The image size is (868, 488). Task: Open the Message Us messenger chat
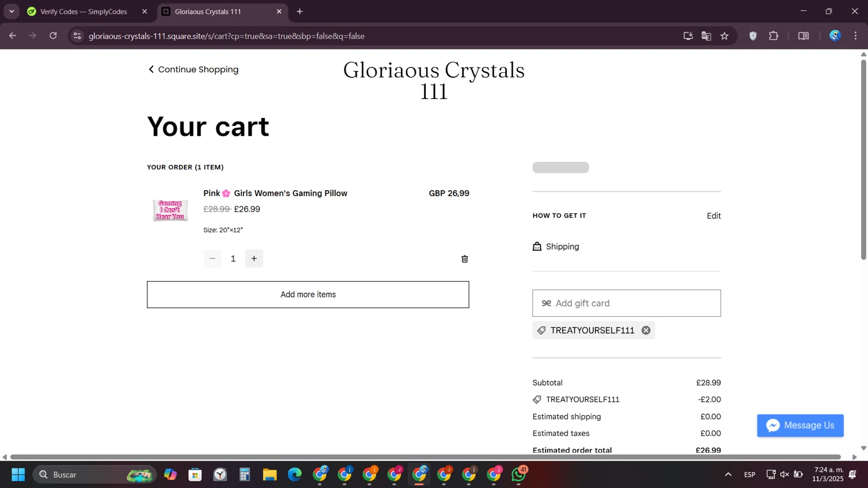(x=800, y=426)
